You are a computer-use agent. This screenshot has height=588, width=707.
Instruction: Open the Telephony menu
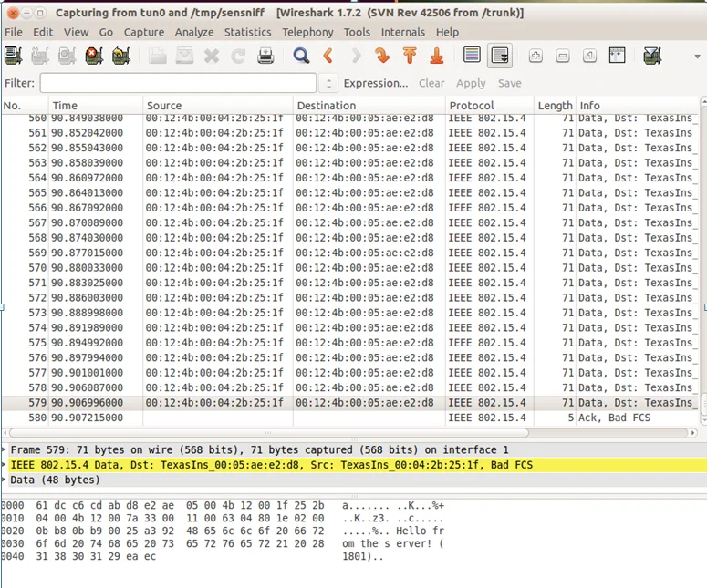(x=307, y=32)
